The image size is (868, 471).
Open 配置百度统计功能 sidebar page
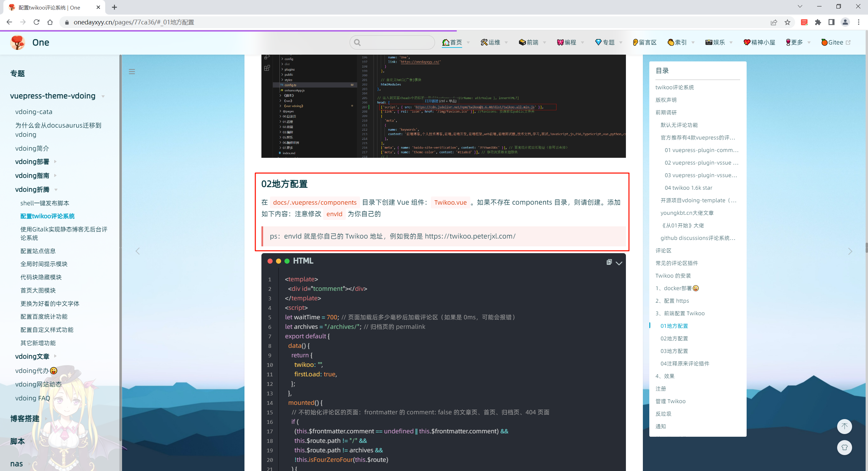pos(44,316)
